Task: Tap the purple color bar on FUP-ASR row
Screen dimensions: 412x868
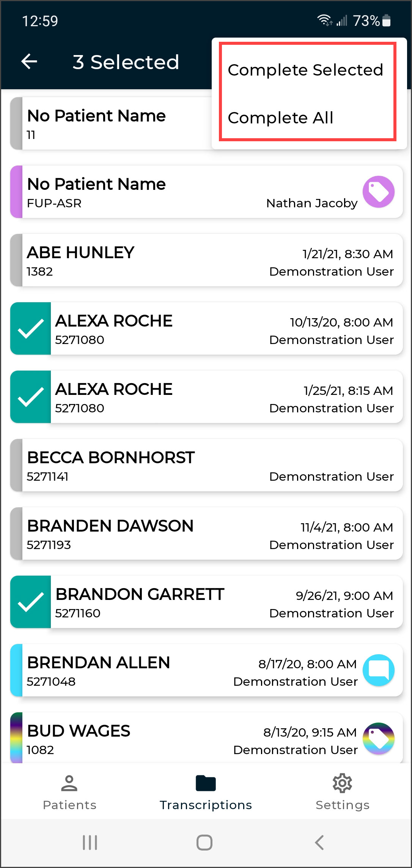Action: (16, 192)
